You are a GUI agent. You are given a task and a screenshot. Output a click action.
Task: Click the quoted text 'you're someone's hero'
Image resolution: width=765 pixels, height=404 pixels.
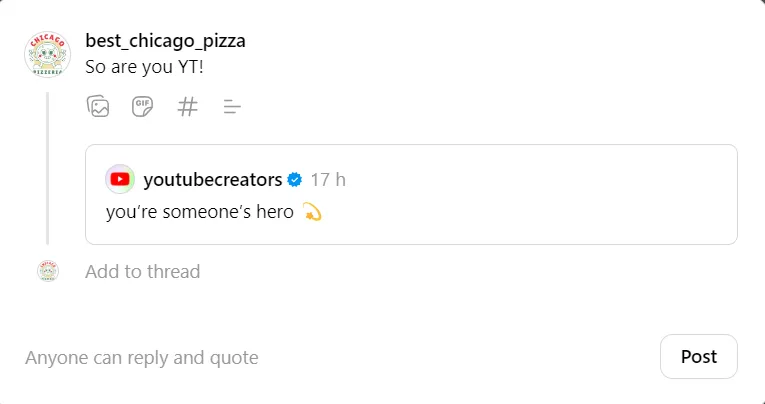(x=199, y=212)
